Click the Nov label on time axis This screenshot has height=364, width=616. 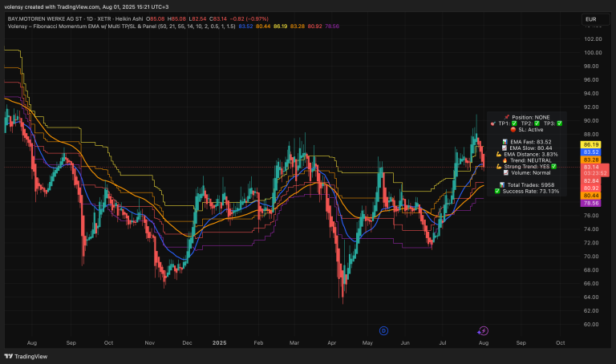[150, 343]
